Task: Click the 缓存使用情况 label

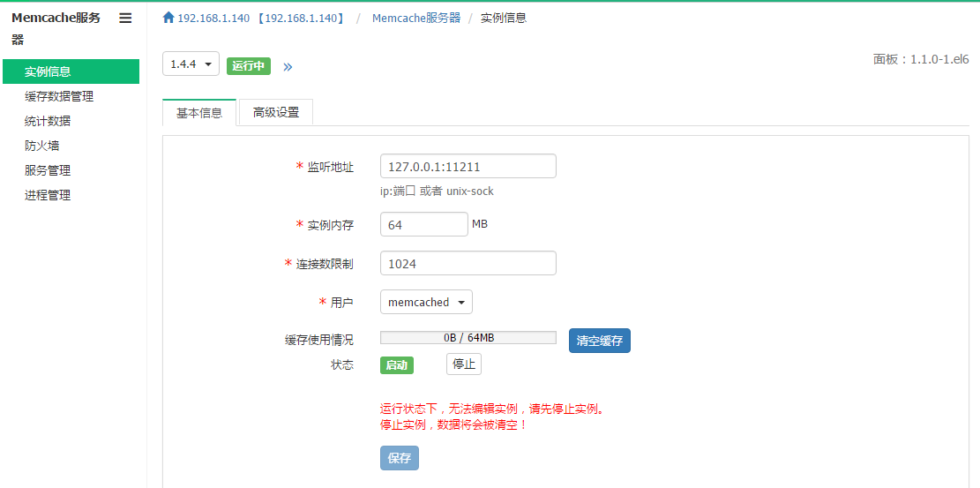Action: click(x=318, y=340)
